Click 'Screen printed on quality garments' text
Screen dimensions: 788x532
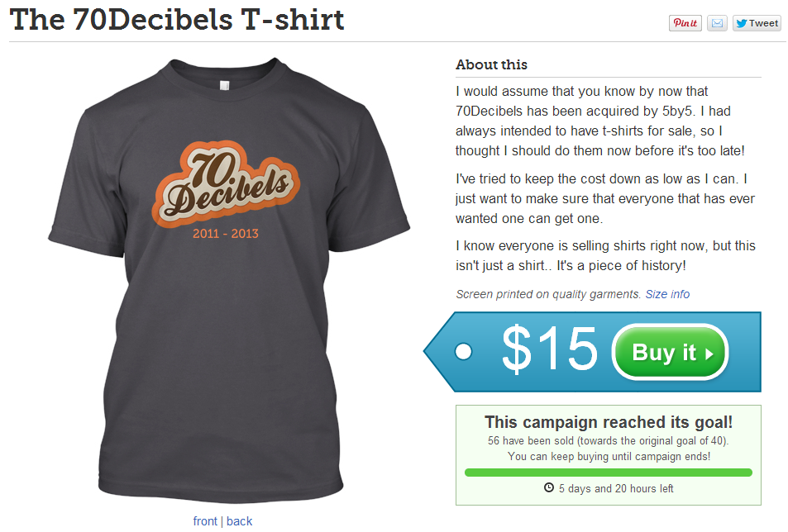tap(548, 294)
